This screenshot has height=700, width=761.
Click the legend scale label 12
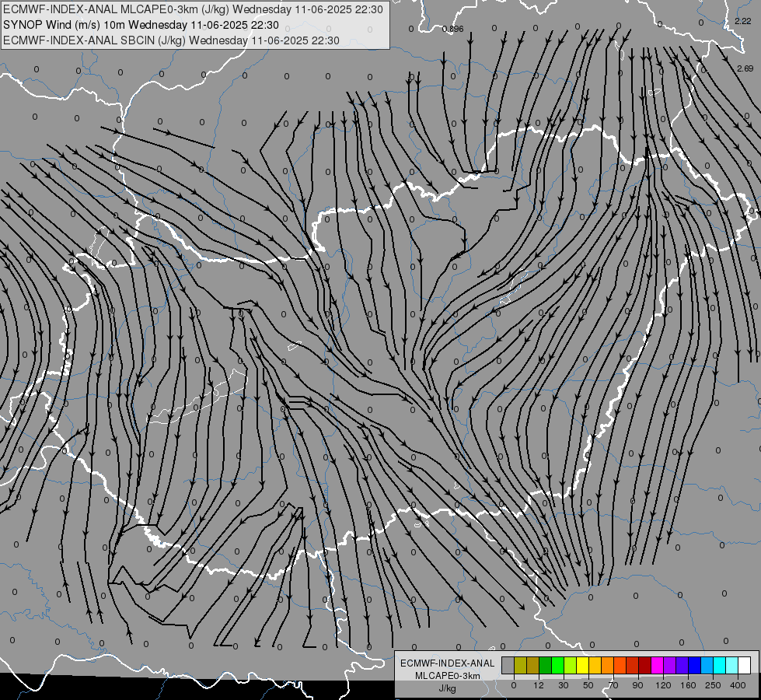tap(539, 685)
